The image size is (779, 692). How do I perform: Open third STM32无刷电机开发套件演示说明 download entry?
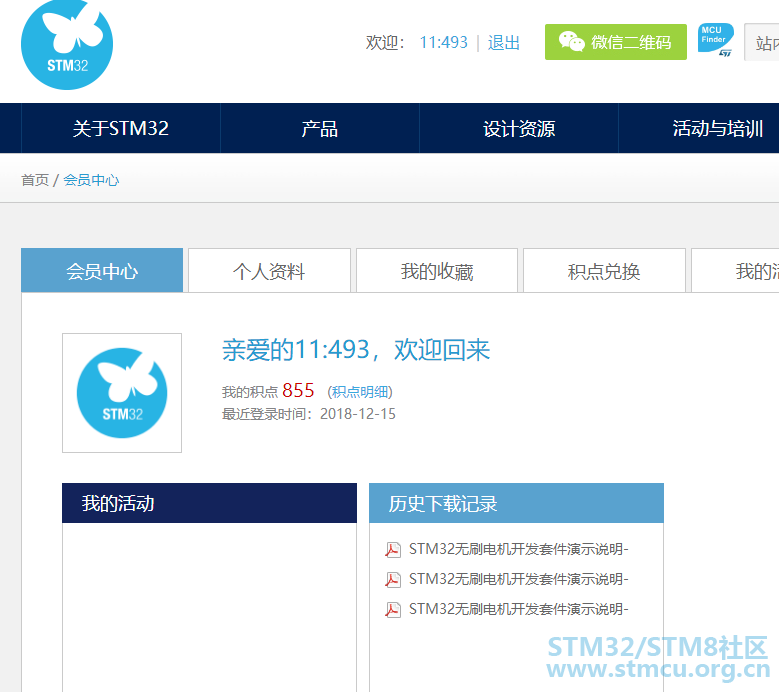tap(519, 609)
